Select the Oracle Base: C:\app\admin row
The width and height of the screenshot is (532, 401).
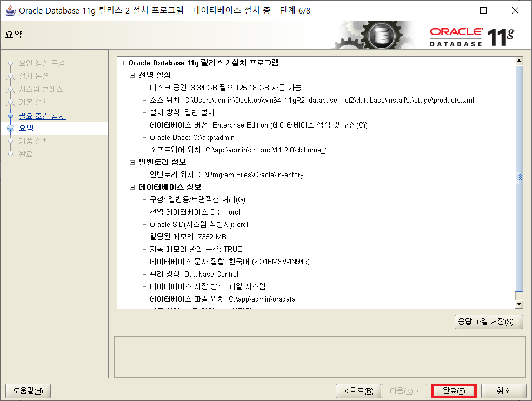point(192,138)
